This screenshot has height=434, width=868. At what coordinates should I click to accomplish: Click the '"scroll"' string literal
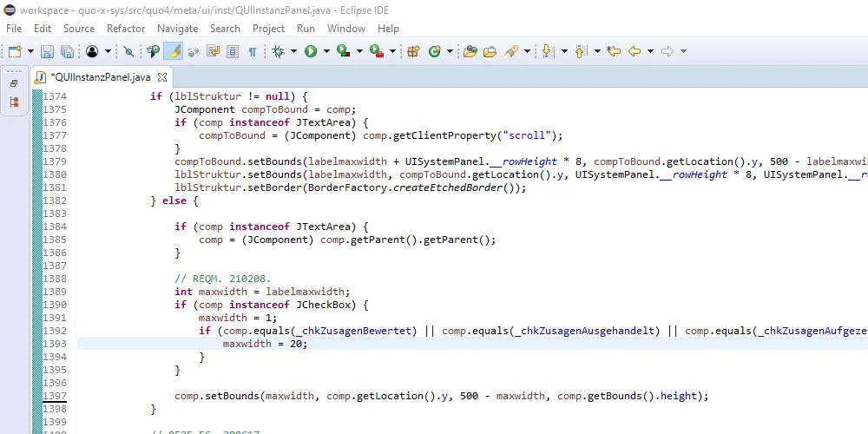527,135
